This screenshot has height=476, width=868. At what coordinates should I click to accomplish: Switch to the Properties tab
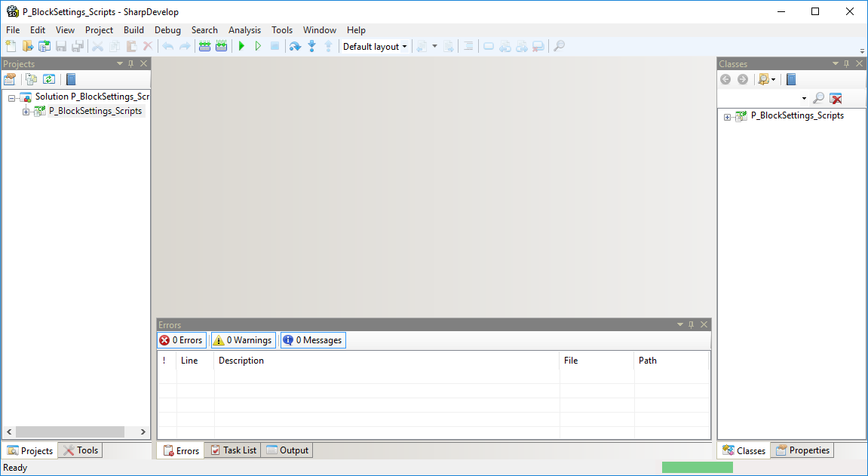tap(802, 450)
